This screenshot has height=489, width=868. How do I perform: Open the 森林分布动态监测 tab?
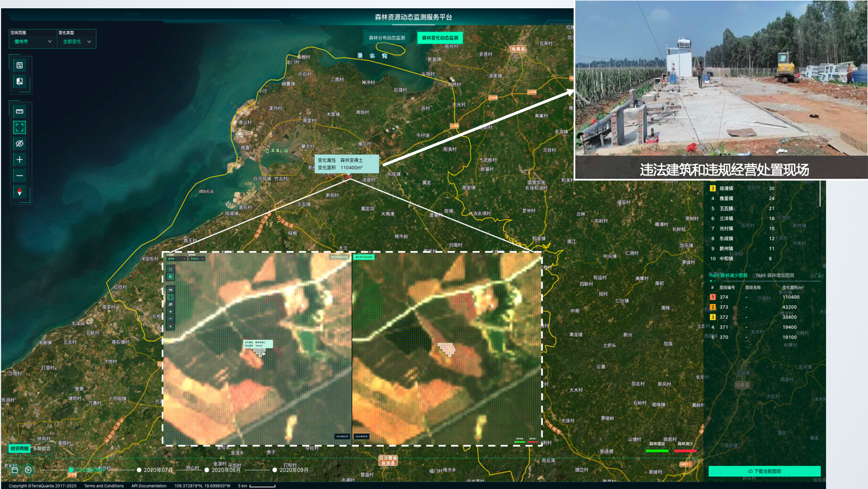[x=387, y=38]
